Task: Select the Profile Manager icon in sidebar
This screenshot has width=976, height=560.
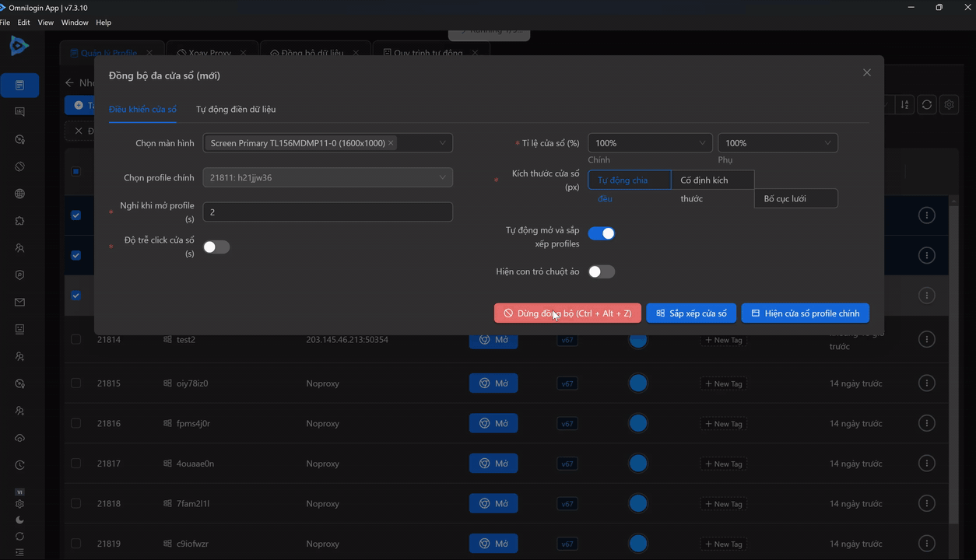Action: coord(19,85)
